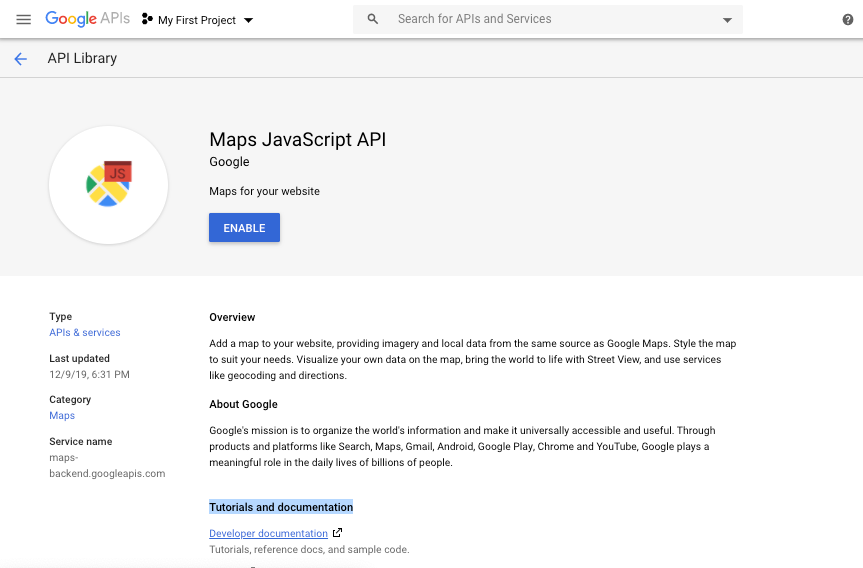The width and height of the screenshot is (863, 568).
Task: Open the hamburger navigation menu
Action: pos(23,20)
